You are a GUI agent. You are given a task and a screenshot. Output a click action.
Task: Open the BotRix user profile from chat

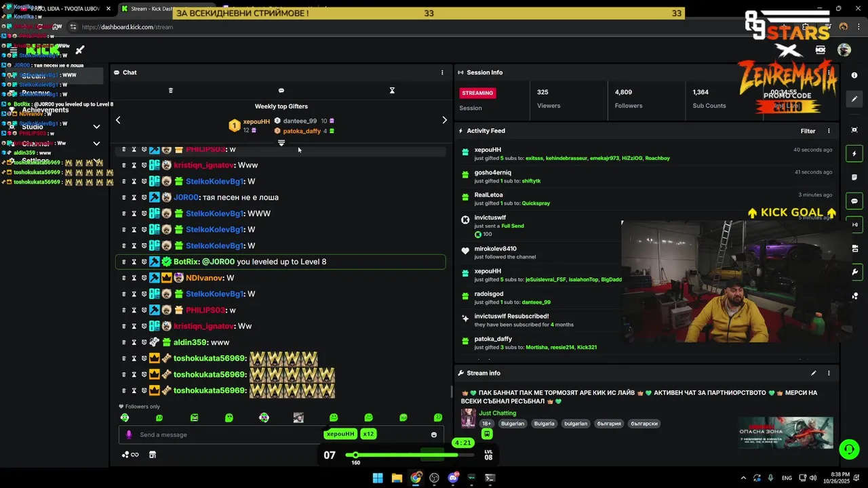[x=185, y=262]
